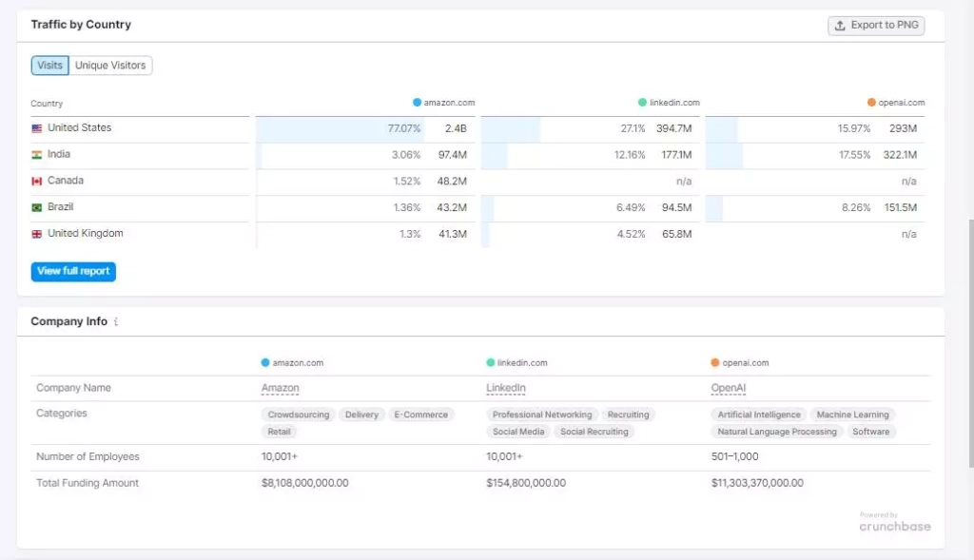Click the Artificial Intelligence category tag

click(759, 415)
